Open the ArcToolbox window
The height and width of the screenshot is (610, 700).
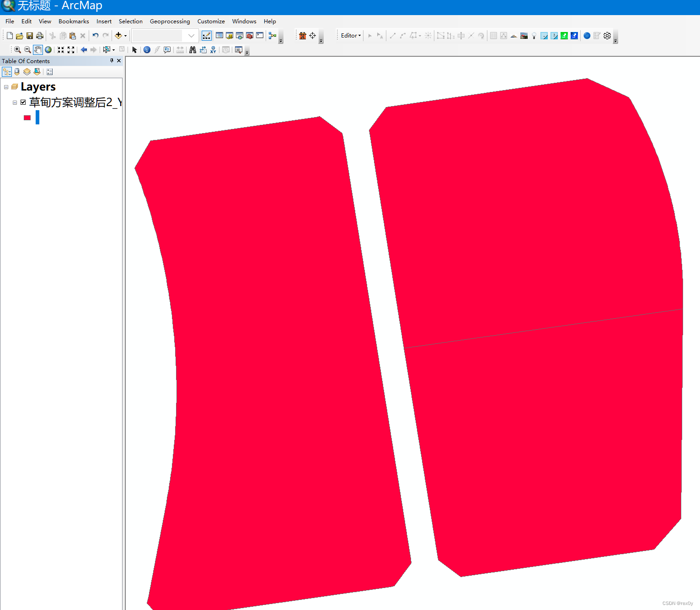coord(250,36)
